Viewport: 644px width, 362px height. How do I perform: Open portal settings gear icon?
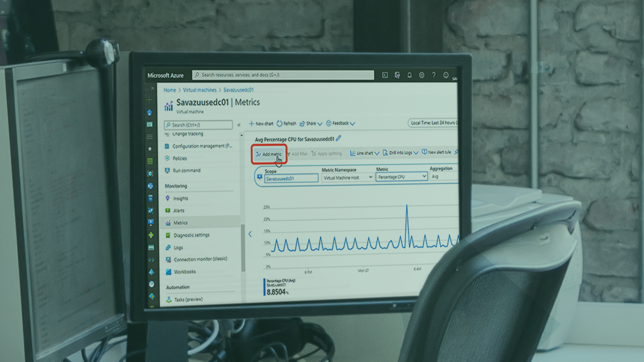(422, 75)
